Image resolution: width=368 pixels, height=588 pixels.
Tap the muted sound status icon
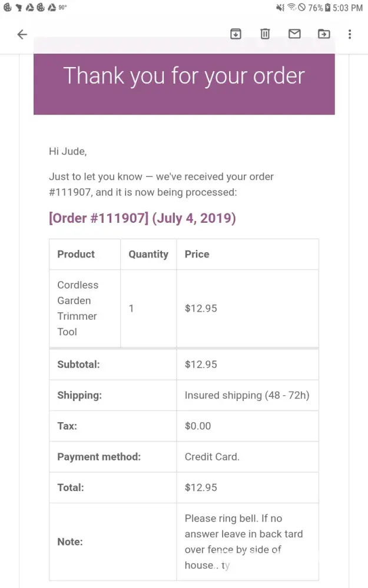point(280,8)
